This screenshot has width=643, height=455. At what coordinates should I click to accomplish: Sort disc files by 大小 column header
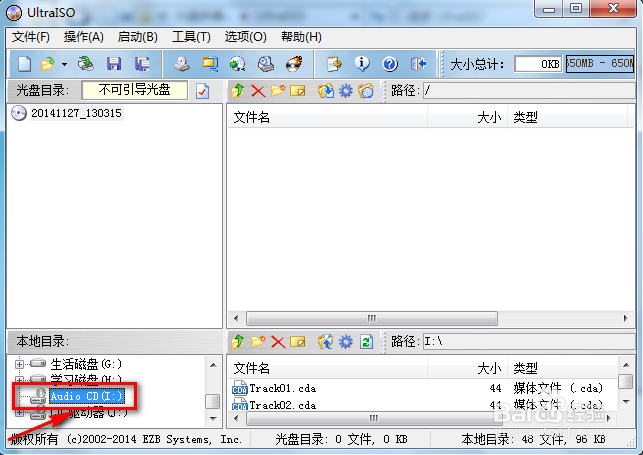467,117
